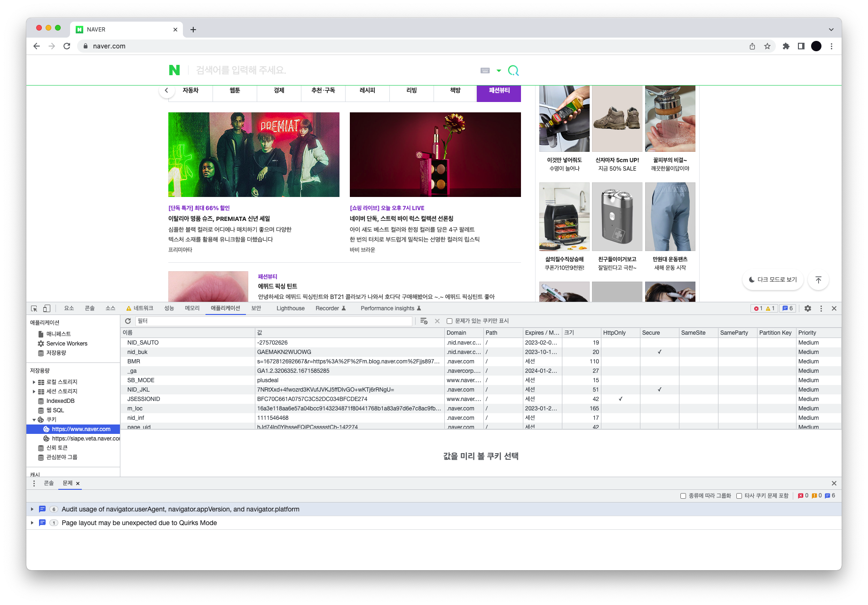Expand the Quirks Mode layout issue
This screenshot has width=868, height=605.
[x=32, y=523]
